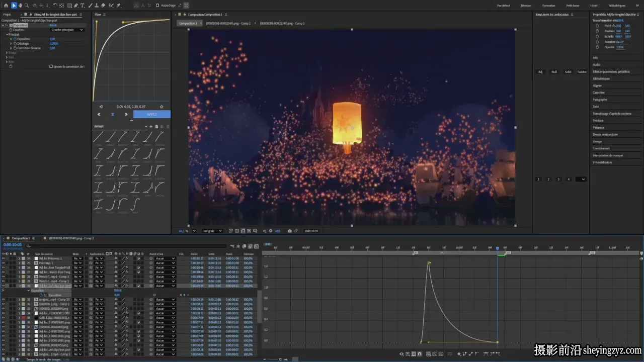Click the Opacité stopwatch in Properties panel

[x=597, y=47]
